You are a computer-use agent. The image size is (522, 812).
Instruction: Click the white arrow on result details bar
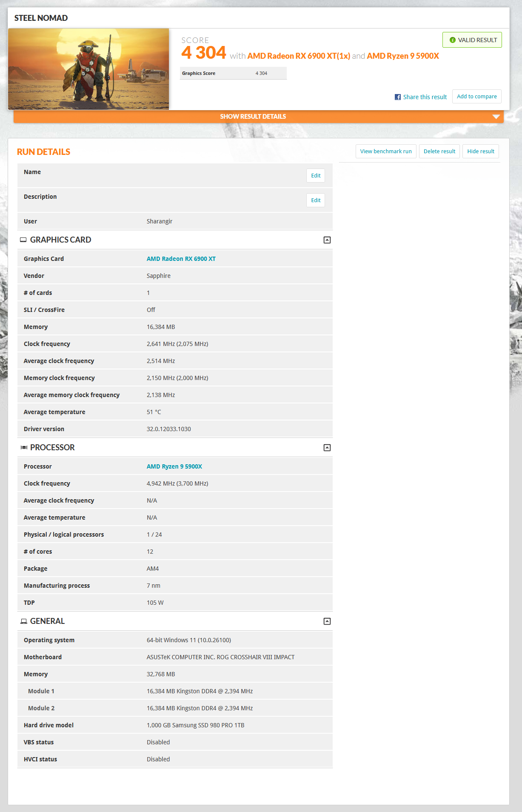[496, 117]
